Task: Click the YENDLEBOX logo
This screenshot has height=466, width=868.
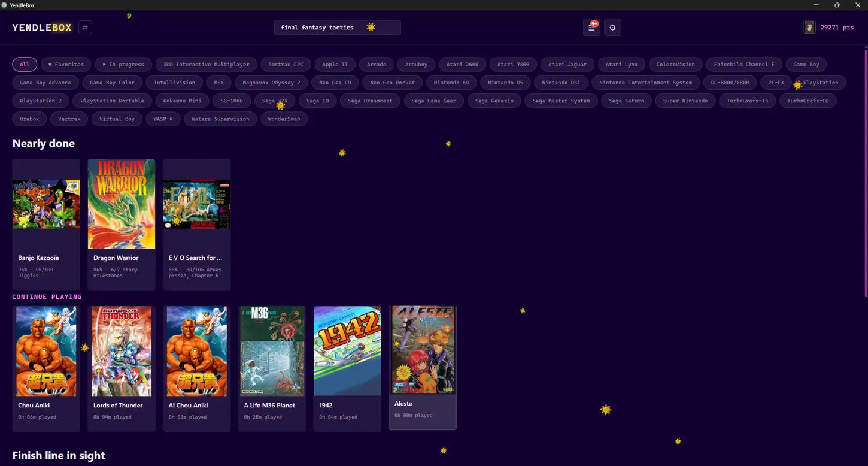Action: [x=42, y=28]
